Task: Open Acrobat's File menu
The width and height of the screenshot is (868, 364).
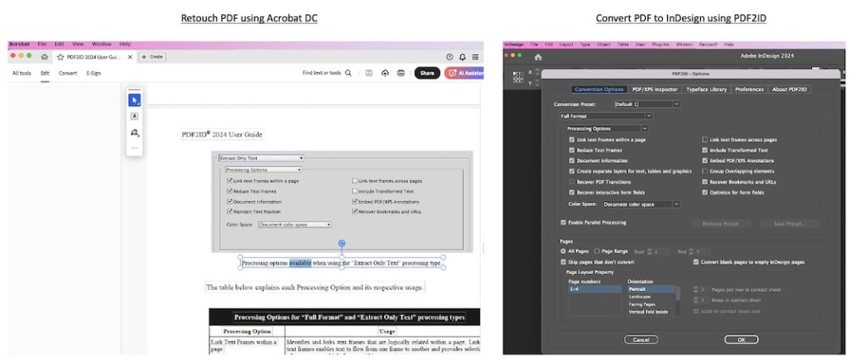Action: [42, 44]
